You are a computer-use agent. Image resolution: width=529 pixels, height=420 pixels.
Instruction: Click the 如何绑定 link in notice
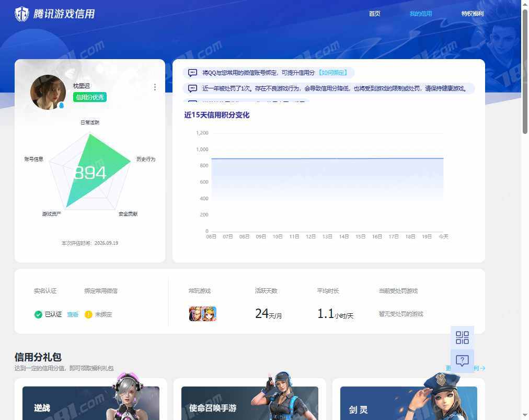coord(333,73)
